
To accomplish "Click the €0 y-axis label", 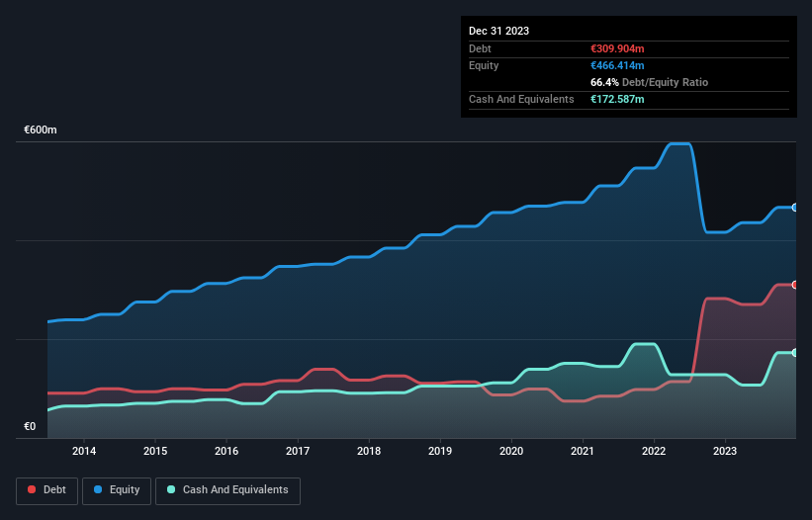I will (x=30, y=426).
